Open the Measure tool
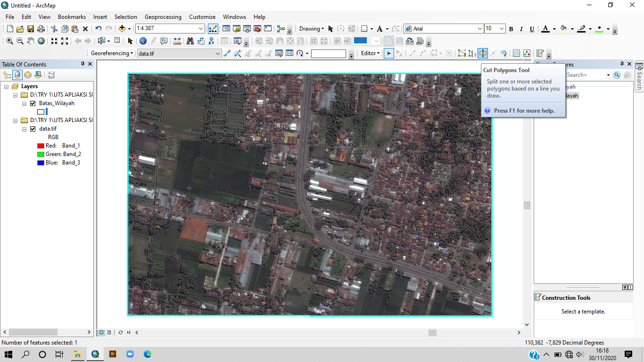Image resolution: width=644 pixels, height=362 pixels. 177,41
